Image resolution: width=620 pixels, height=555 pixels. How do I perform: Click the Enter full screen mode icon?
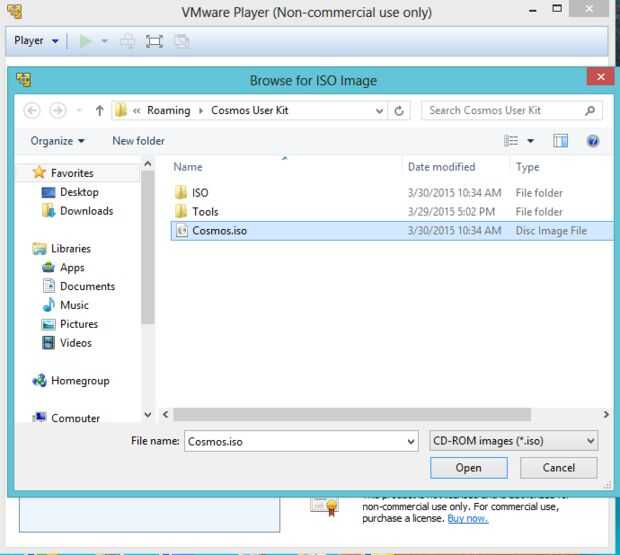point(154,41)
